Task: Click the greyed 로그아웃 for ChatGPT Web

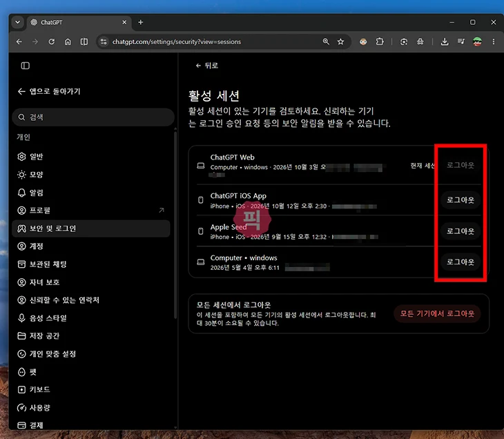Action: coord(461,165)
